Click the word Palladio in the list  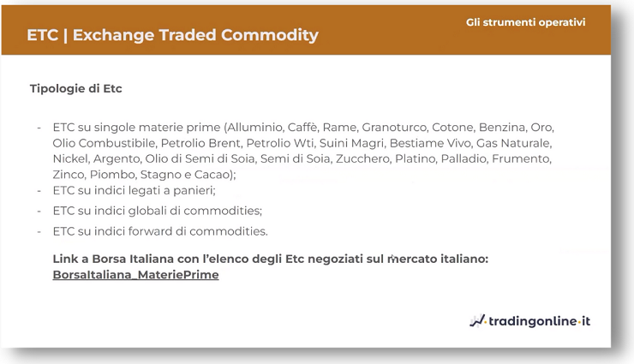[463, 158]
